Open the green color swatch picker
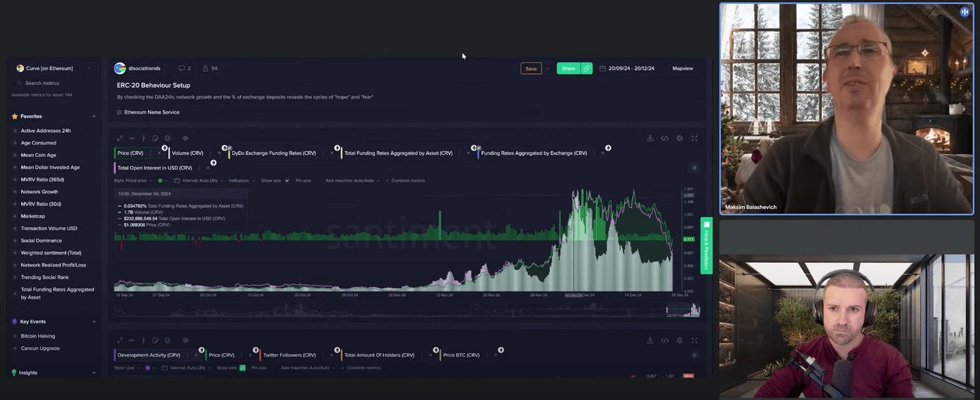980x400 pixels. point(161,181)
